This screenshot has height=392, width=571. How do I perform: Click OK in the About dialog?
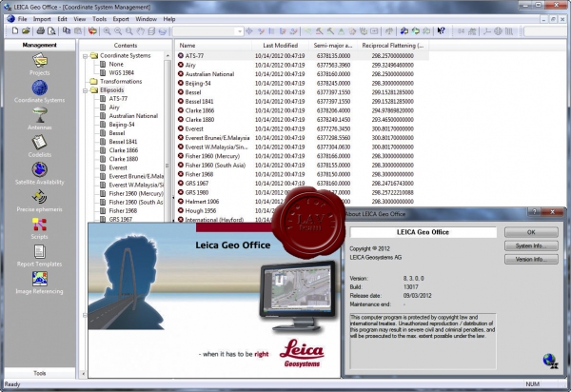click(531, 232)
